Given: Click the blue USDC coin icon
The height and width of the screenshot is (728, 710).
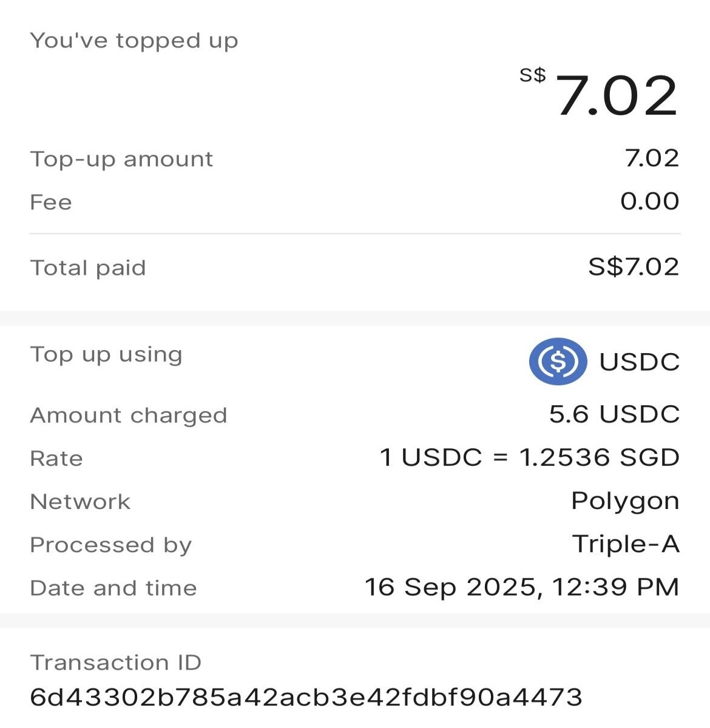Looking at the screenshot, I should tap(558, 362).
